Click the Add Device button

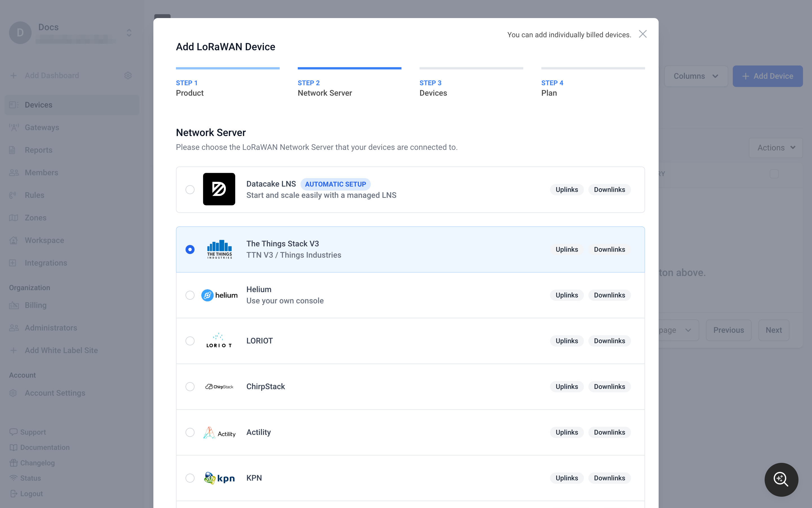pyautogui.click(x=768, y=76)
